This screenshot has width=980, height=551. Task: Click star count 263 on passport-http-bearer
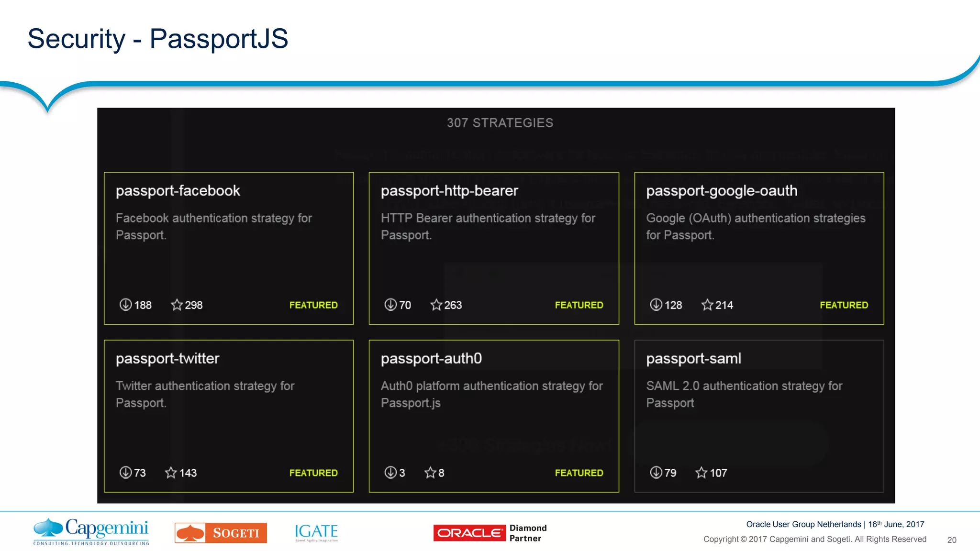pyautogui.click(x=453, y=305)
